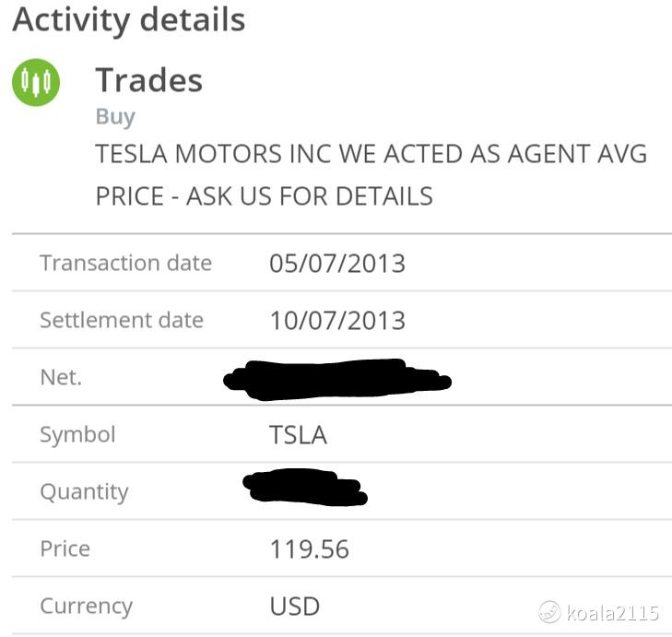Click the 10/07/2013 settlement date value
The width and height of the screenshot is (672, 637).
pyautogui.click(x=337, y=321)
